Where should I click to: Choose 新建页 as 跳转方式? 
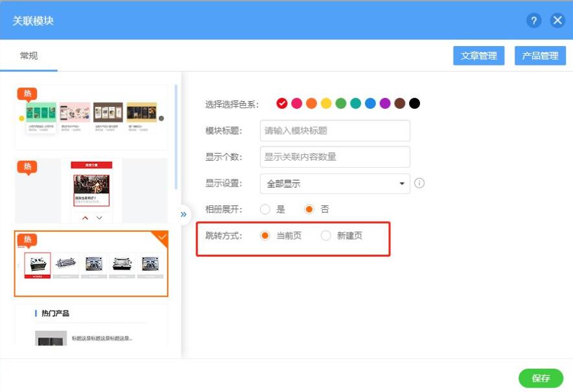click(x=326, y=236)
